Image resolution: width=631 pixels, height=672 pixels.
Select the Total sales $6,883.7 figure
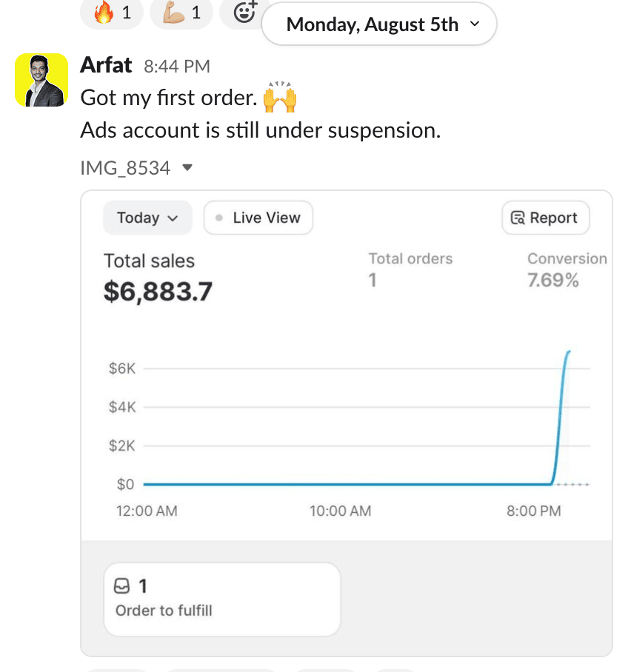157,291
